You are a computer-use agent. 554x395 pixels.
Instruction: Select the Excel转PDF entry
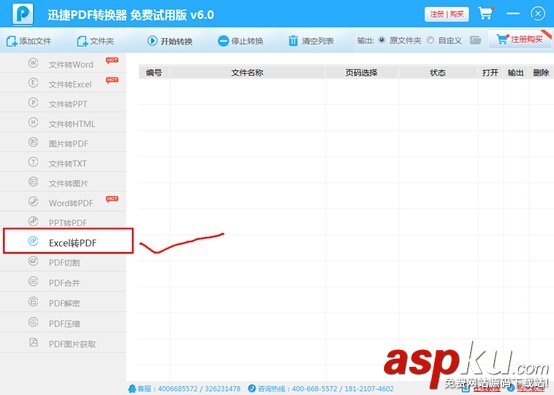pyautogui.click(x=68, y=241)
